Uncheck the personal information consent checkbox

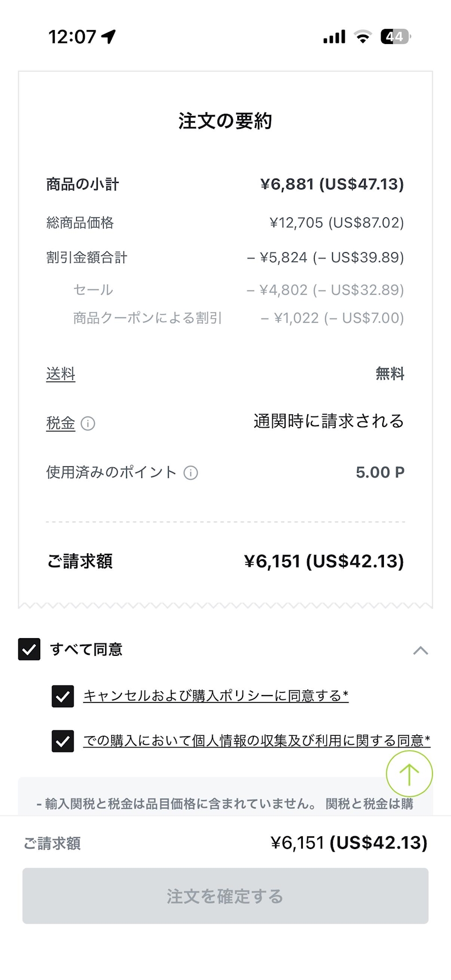[x=63, y=741]
